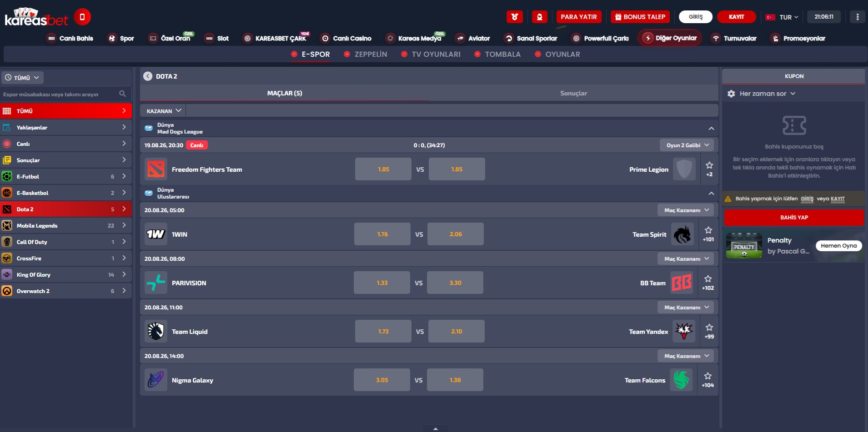
Task: Select the MAÇLAR (5) tab
Action: (285, 93)
